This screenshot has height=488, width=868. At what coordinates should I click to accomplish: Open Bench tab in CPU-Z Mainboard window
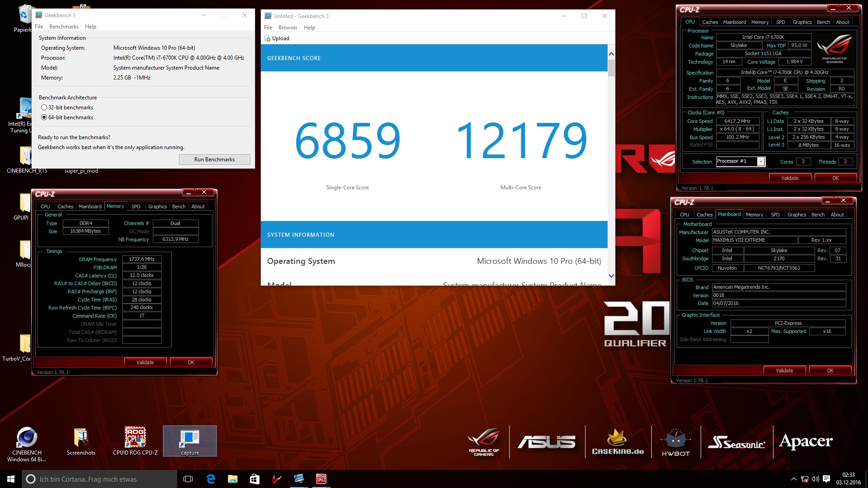tap(818, 215)
